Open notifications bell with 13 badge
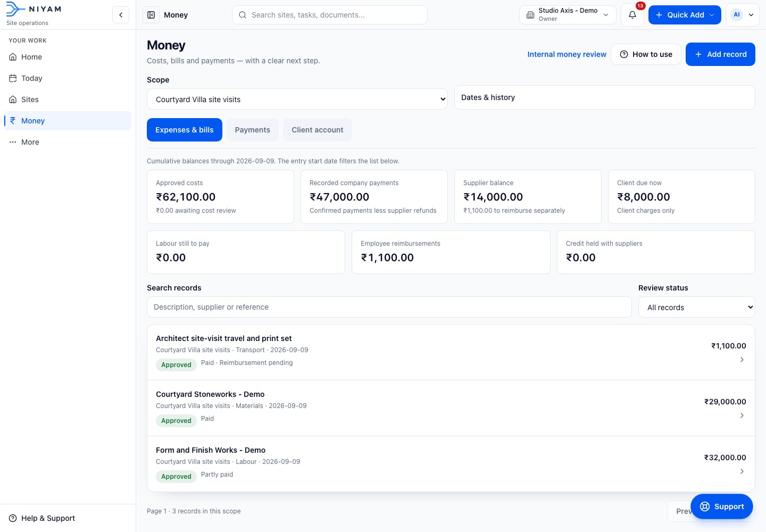Viewport: 766px width, 532px height. 632,15
